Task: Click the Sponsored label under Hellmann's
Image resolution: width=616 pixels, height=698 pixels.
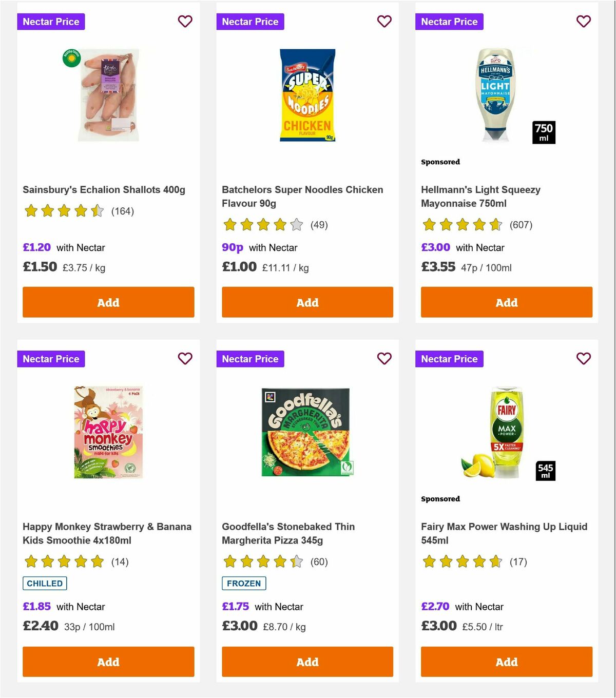Action: 440,162
